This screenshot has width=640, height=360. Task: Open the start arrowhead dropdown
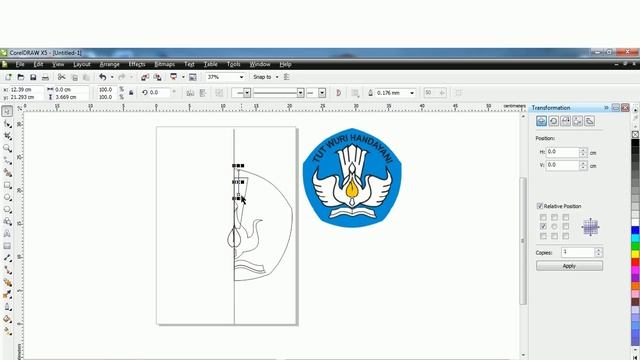247,93
